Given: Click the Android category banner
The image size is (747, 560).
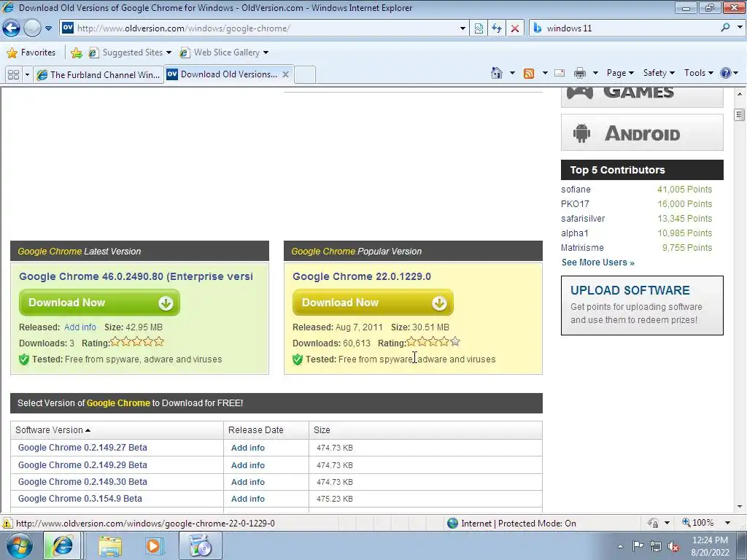Looking at the screenshot, I should coord(642,133).
